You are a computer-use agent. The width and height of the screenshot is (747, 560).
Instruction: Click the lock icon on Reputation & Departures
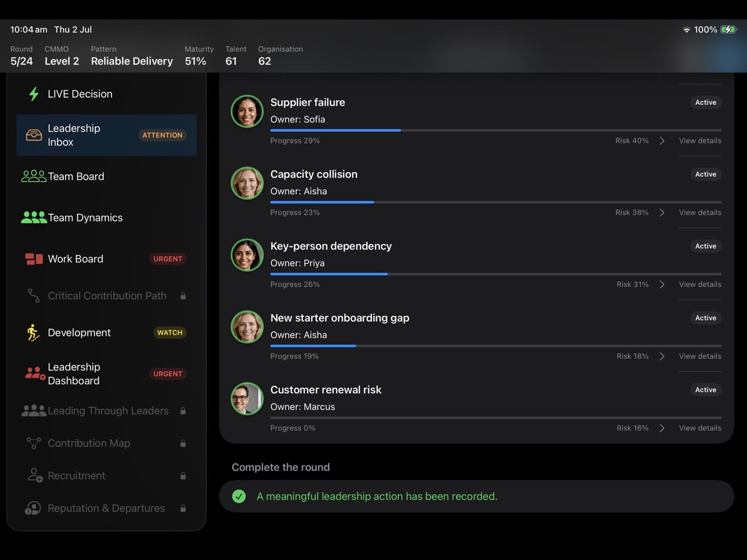click(x=183, y=508)
